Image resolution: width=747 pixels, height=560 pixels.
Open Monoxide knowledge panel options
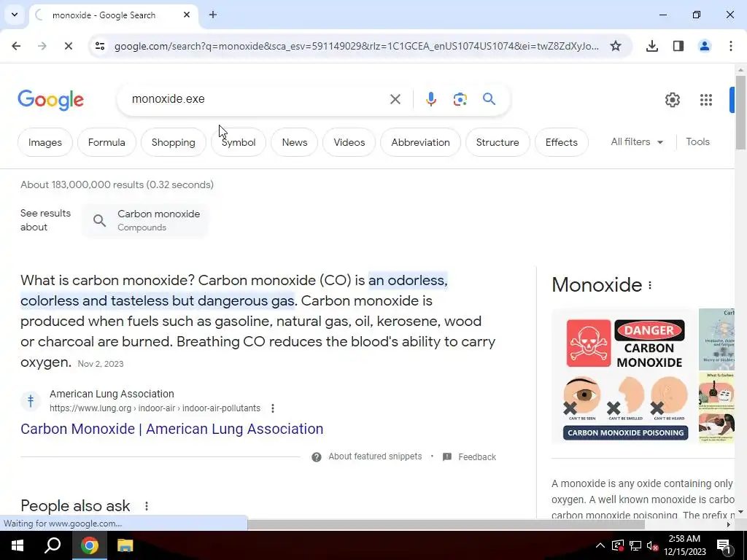650,285
